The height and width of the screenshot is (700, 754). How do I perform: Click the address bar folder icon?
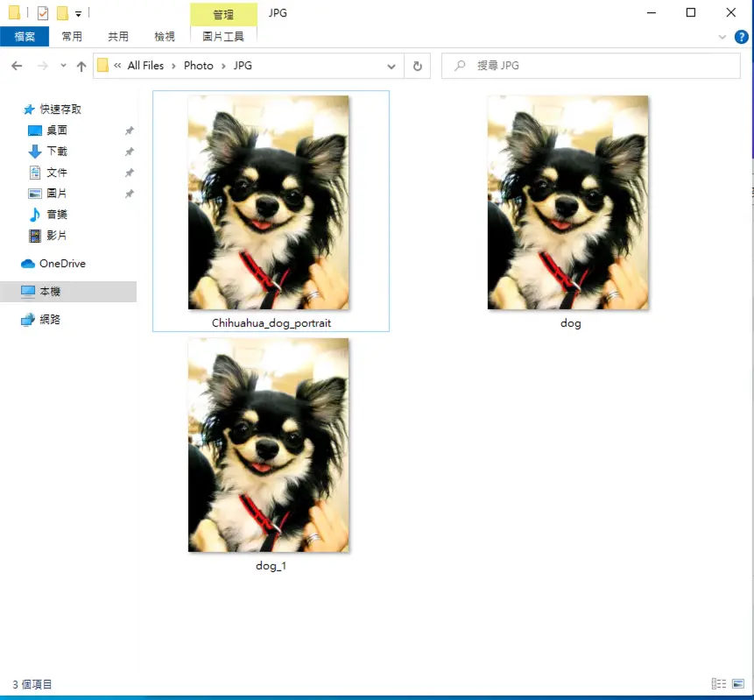pos(102,66)
